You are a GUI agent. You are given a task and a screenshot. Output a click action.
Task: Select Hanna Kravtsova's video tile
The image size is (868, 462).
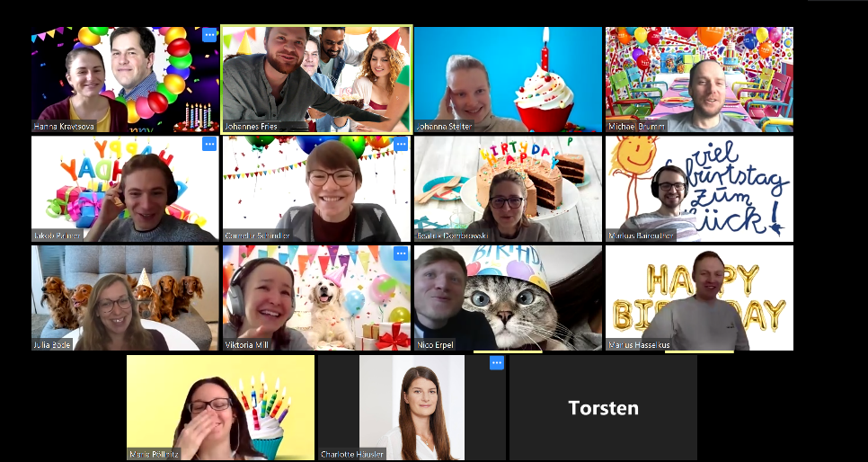tap(125, 79)
